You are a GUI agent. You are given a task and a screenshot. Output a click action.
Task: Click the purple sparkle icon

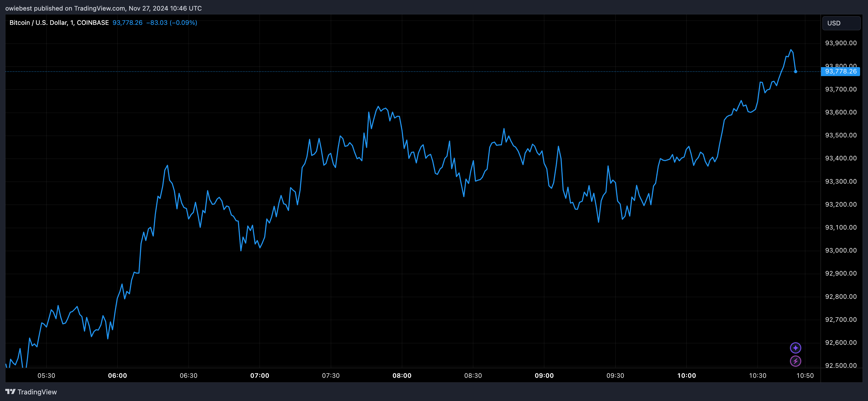795,348
